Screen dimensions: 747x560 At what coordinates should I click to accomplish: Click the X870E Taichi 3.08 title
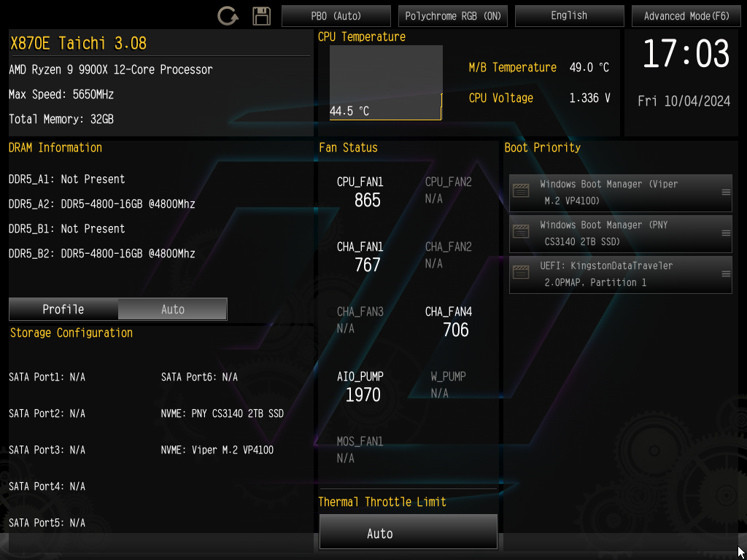point(79,43)
